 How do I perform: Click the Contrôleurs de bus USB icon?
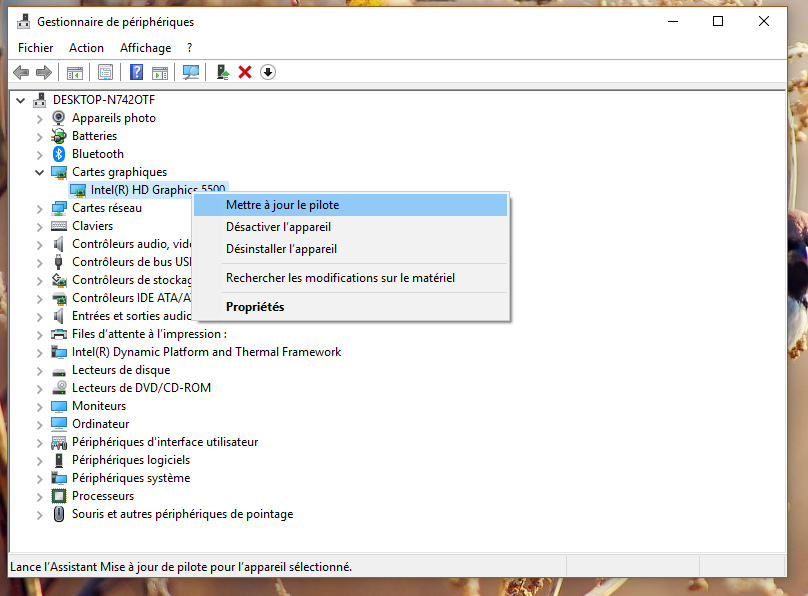[x=59, y=262]
